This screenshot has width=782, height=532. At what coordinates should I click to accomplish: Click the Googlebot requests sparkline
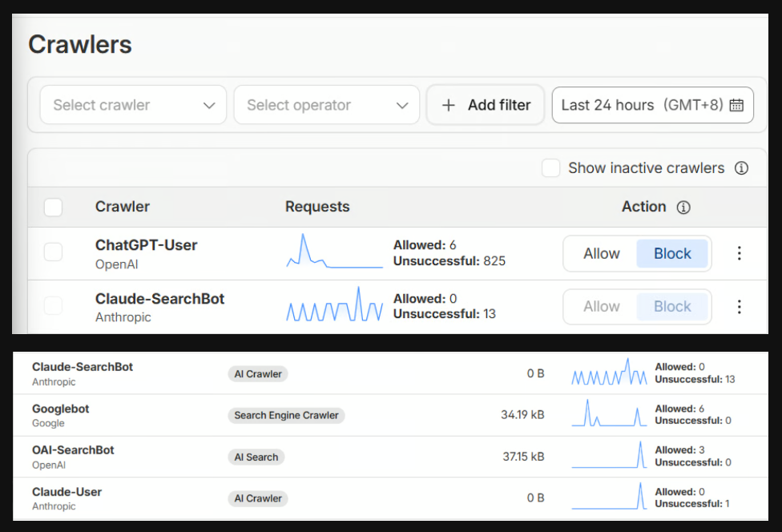609,413
